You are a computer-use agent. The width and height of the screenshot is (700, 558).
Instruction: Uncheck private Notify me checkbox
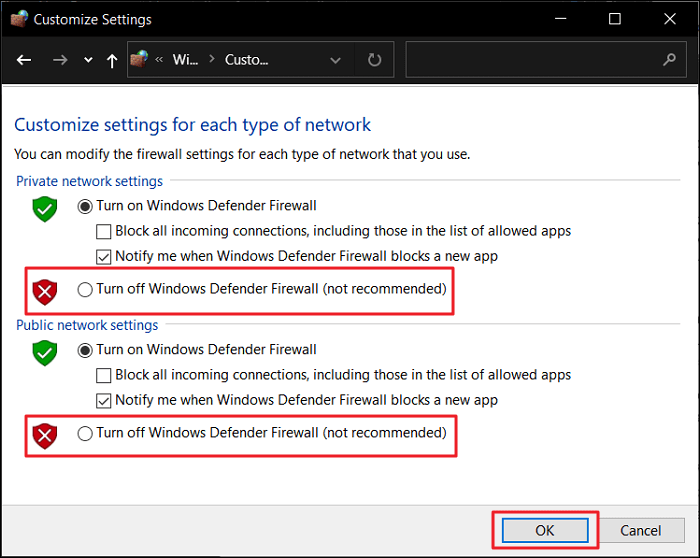[103, 256]
